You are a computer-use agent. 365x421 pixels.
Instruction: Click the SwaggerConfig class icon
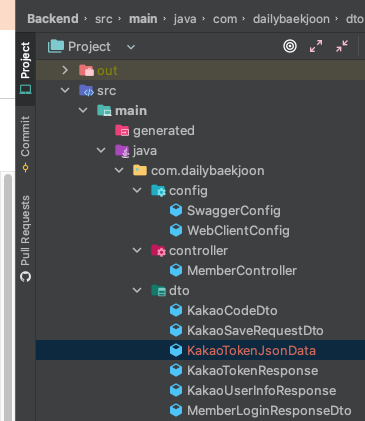[176, 210]
